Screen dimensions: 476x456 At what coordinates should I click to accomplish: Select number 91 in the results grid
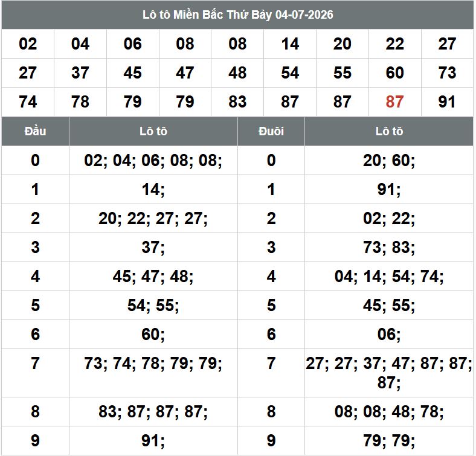pos(447,101)
